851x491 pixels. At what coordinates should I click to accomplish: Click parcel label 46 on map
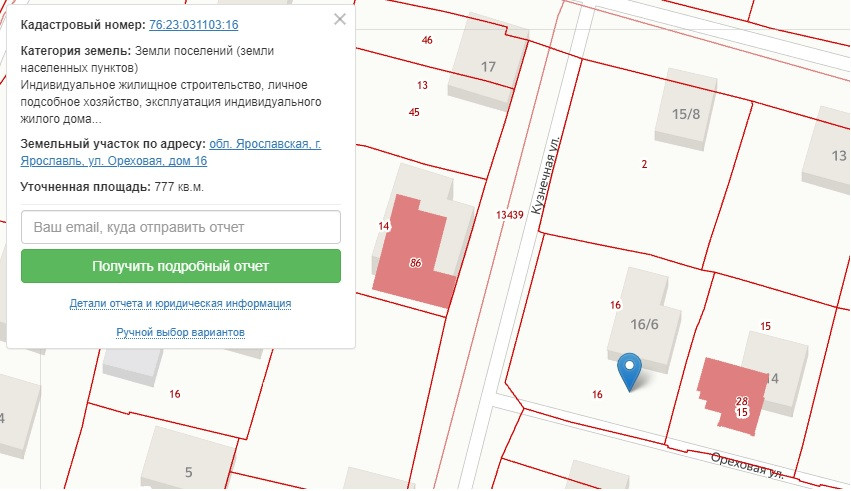[427, 40]
